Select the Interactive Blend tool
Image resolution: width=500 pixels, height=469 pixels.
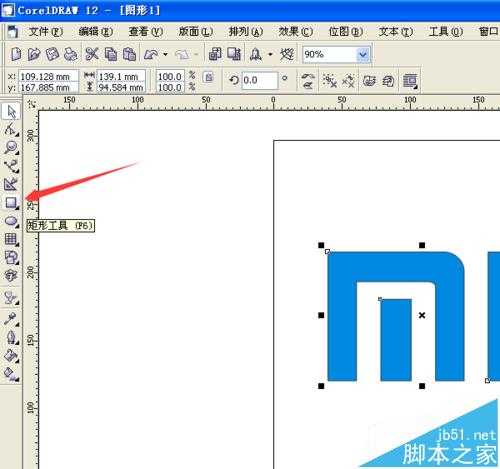click(x=11, y=298)
